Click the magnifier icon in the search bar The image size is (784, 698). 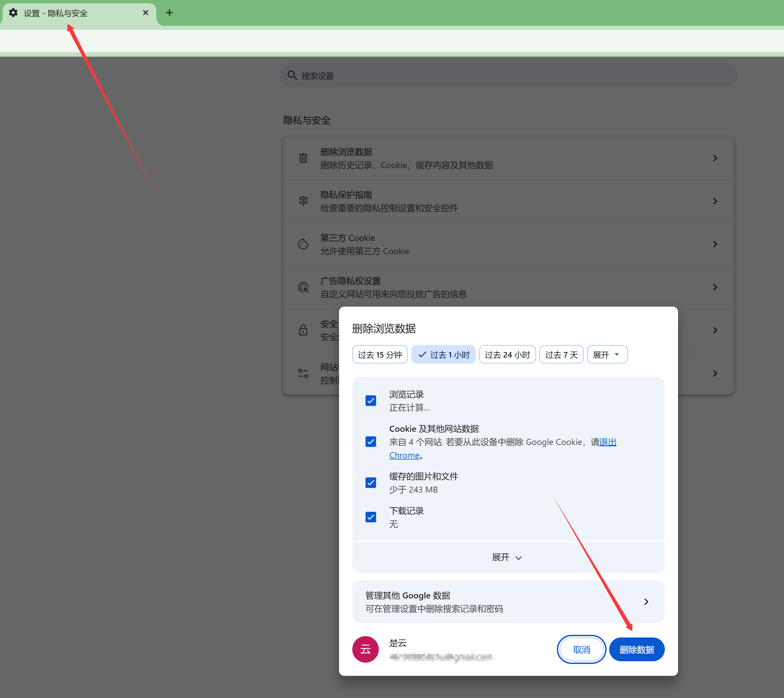(x=292, y=75)
